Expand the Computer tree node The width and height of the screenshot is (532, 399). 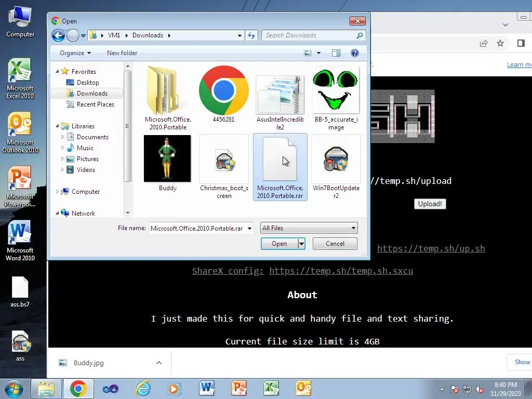57,192
